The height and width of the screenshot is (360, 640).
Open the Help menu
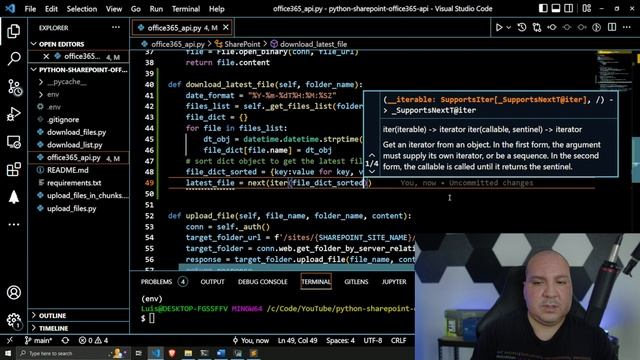tap(217, 9)
